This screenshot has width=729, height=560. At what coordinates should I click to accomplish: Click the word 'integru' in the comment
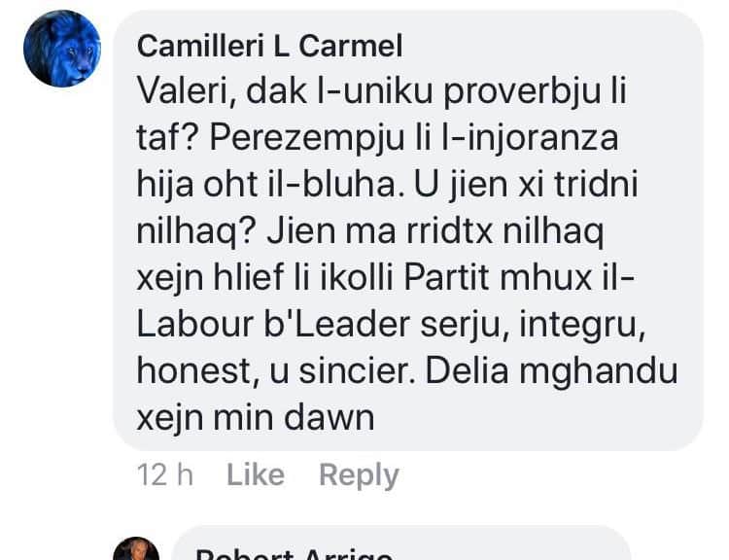click(582, 324)
